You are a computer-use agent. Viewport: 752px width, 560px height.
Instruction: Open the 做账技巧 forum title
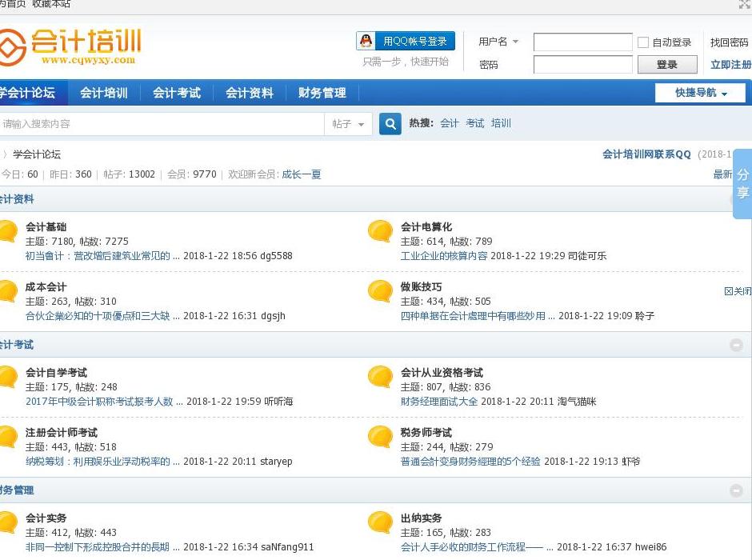[421, 286]
